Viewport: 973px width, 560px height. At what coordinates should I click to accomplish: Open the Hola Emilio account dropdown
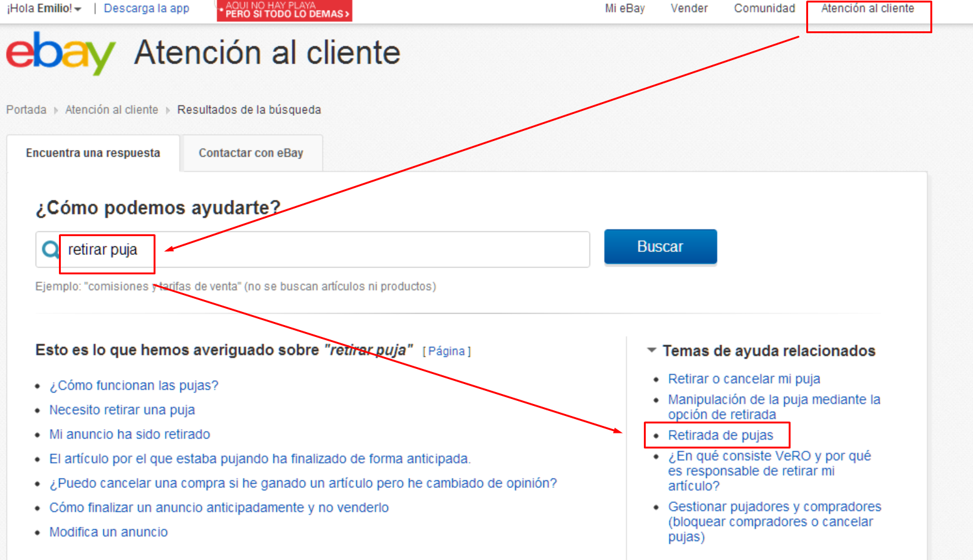click(x=44, y=9)
